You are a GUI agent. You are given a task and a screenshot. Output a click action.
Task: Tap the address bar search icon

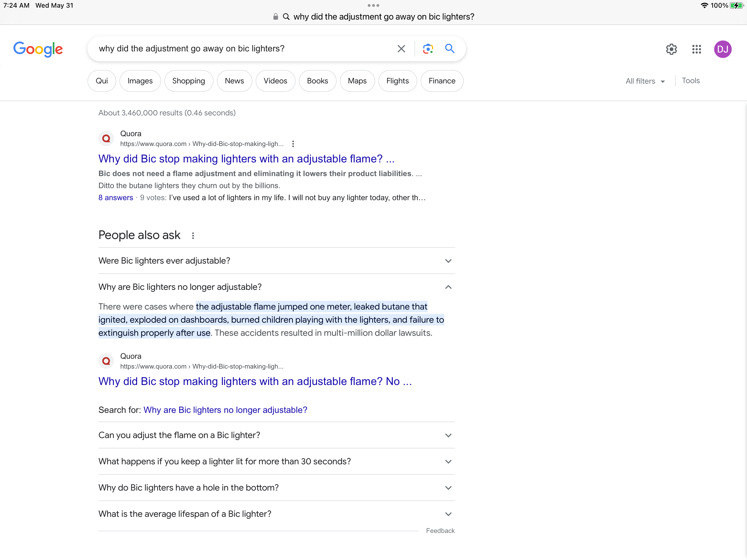tap(286, 17)
